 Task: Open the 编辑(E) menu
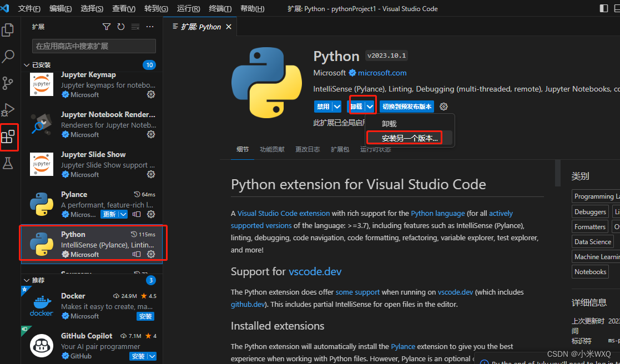(61, 9)
